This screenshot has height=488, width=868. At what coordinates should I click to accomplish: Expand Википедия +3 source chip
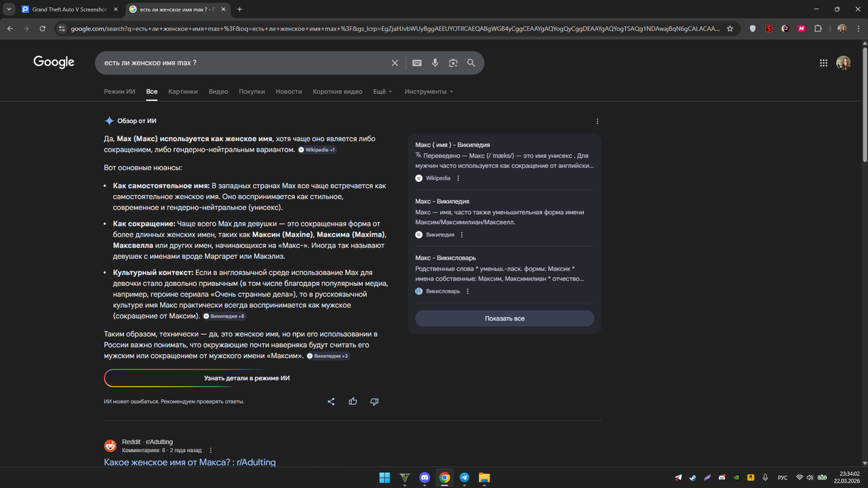[x=328, y=356]
